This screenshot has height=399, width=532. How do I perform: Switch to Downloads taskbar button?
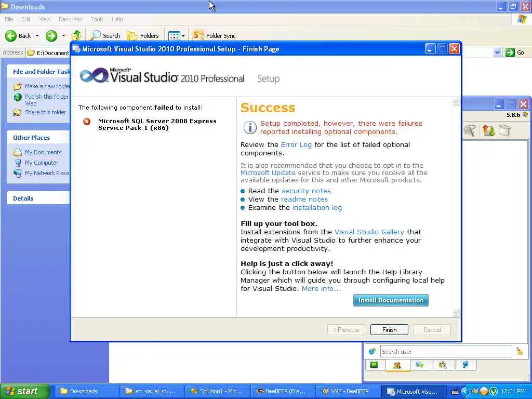pos(87,391)
